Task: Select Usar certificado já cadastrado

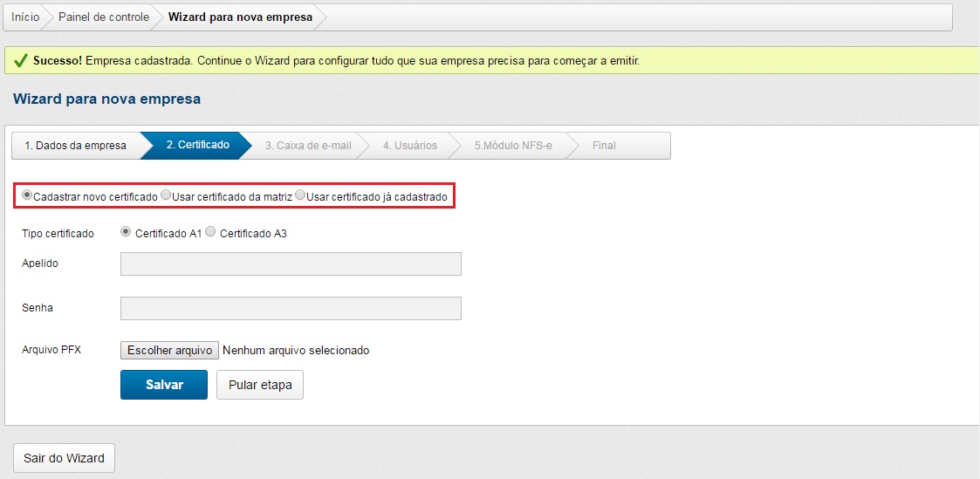Action: tap(300, 196)
